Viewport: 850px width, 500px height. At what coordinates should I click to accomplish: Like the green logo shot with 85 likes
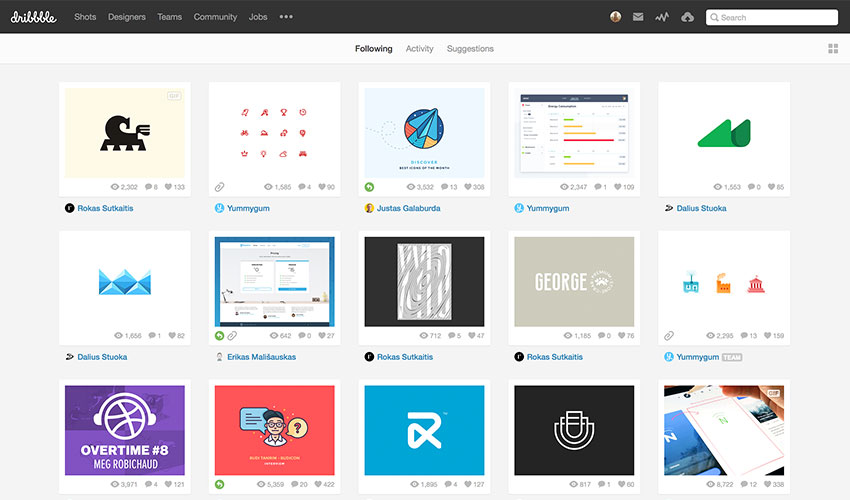click(776, 187)
